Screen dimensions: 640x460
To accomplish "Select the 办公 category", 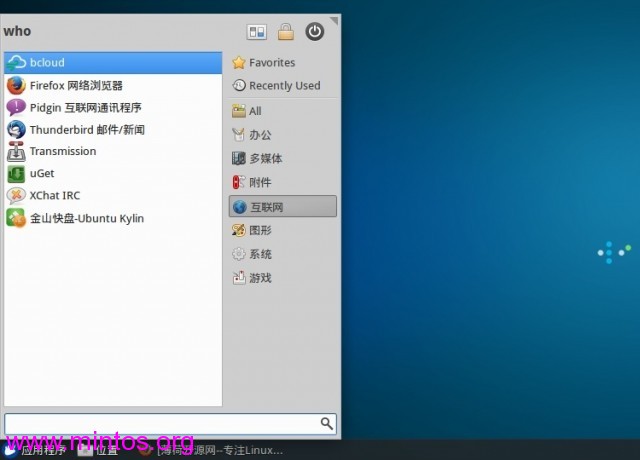I will click(260, 135).
